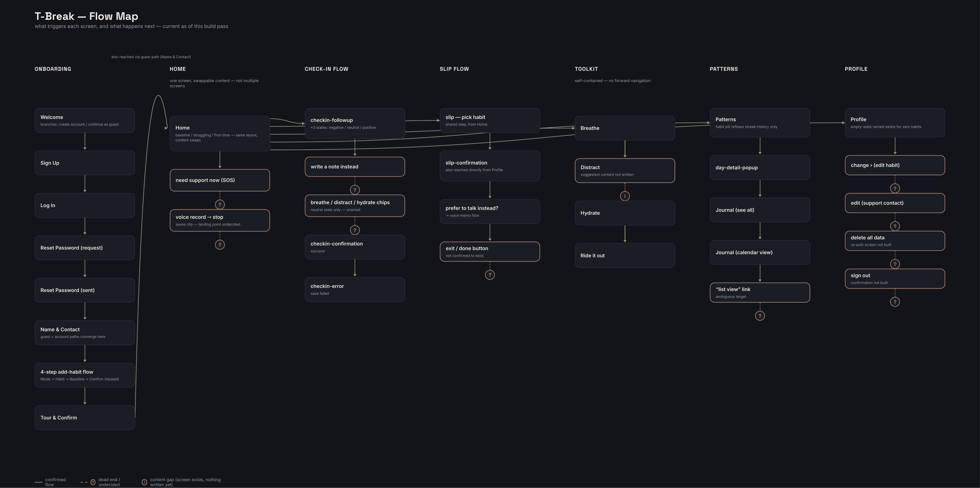Click the question mark below change › (edit habit)
This screenshot has width=980, height=488.
pyautogui.click(x=895, y=188)
